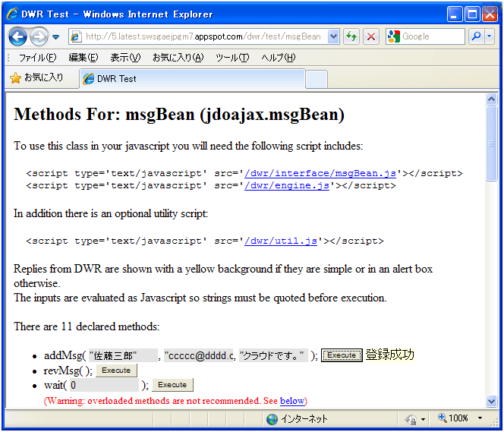Follow the 'below' link in warning
The width and height of the screenshot is (504, 432).
(292, 401)
